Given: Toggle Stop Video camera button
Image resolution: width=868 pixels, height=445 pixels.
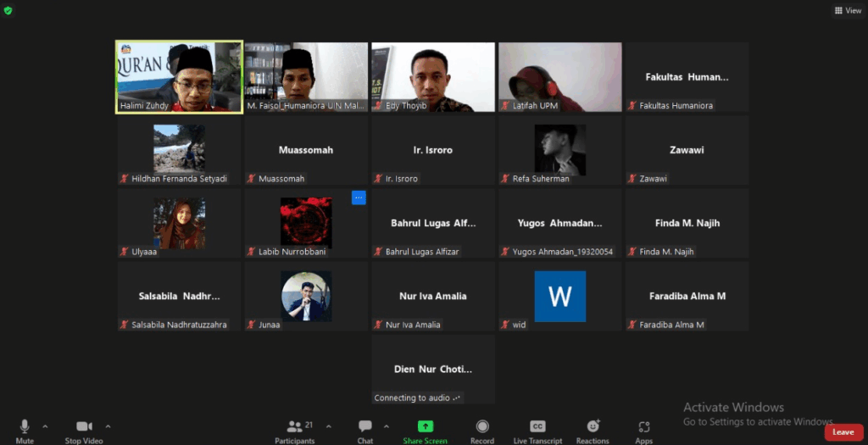Looking at the screenshot, I should [84, 426].
